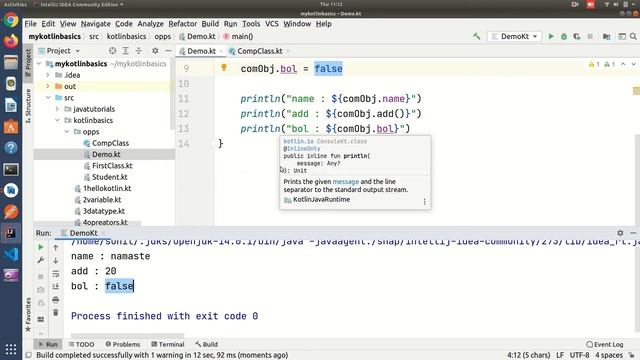This screenshot has width=640, height=360.
Task: Open 2variable.kt in project tree
Action: (x=102, y=200)
